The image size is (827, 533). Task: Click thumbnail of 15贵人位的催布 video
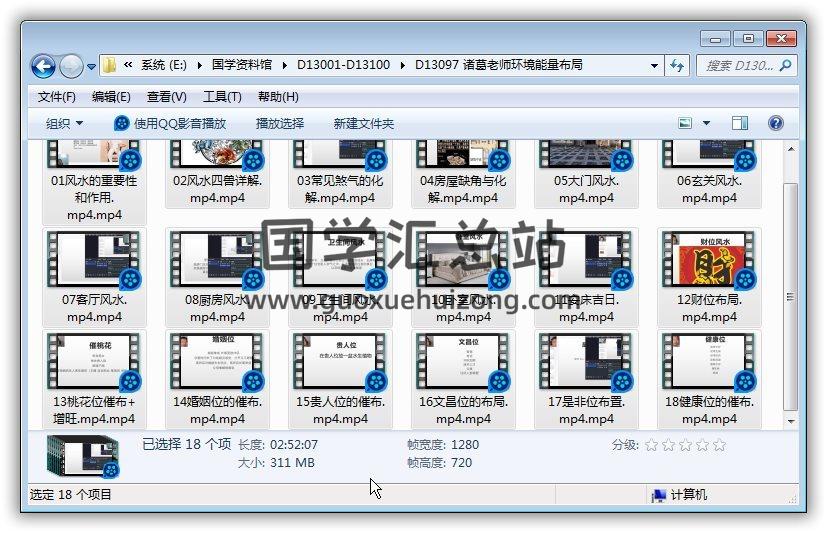[x=340, y=362]
